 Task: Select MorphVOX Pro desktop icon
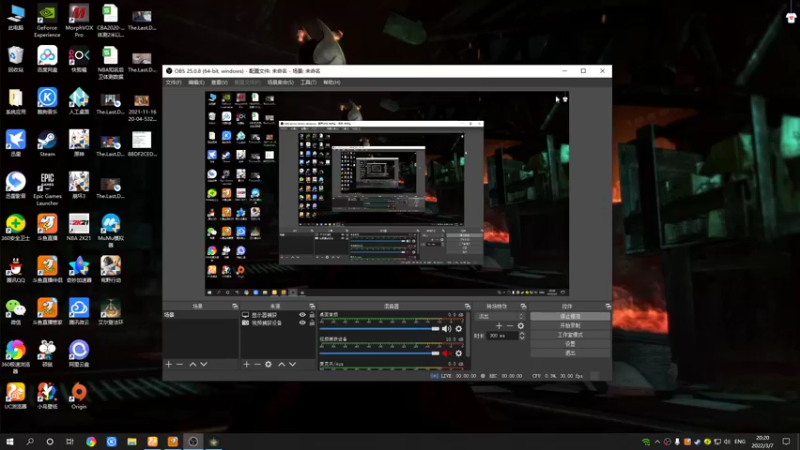point(79,21)
